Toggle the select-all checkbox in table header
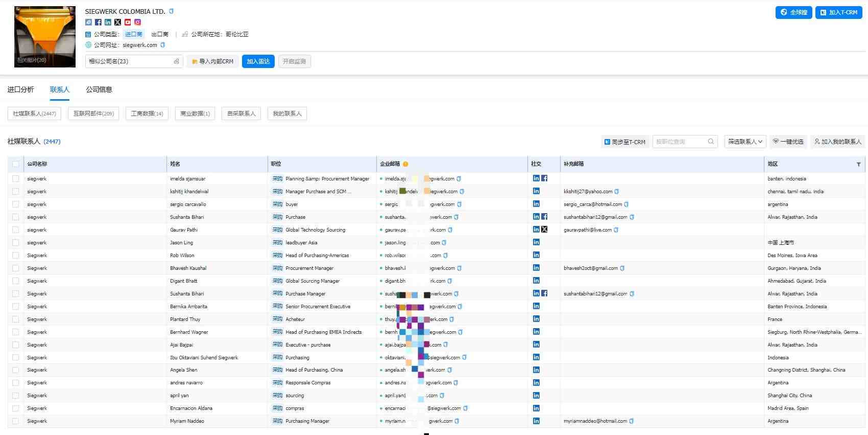 pos(15,164)
